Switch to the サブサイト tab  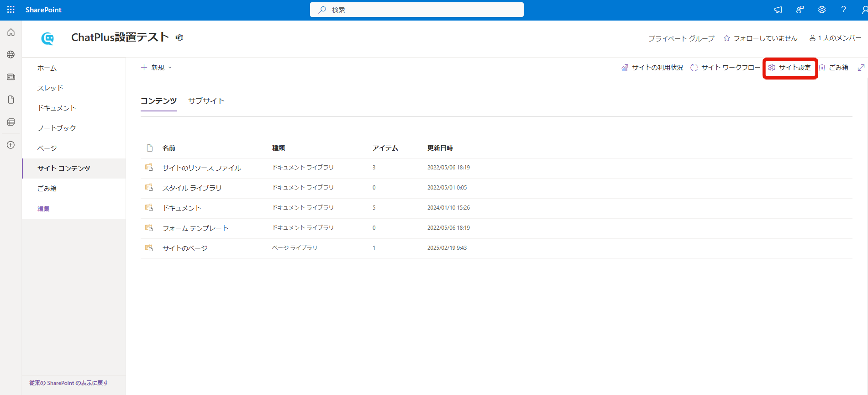tap(206, 101)
